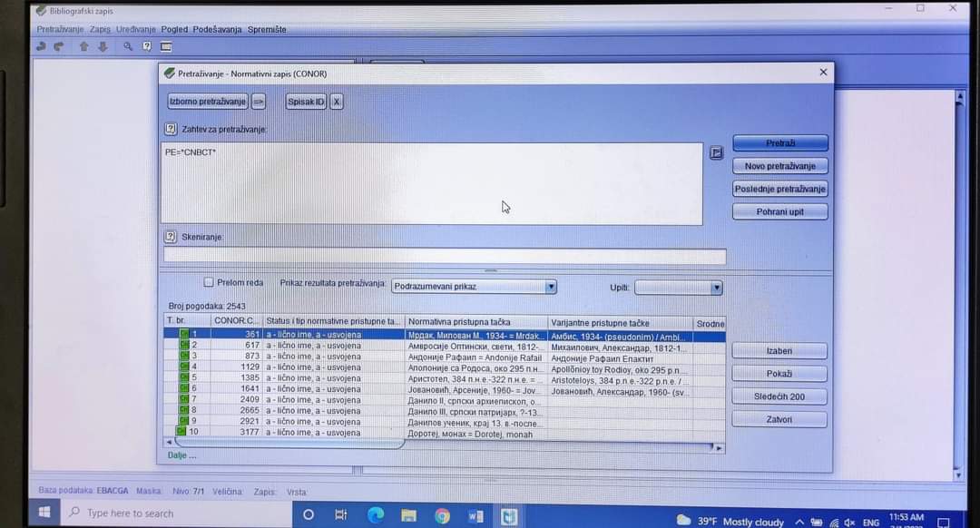Click the small icon right of the query box
The height and width of the screenshot is (528, 980).
tap(716, 152)
